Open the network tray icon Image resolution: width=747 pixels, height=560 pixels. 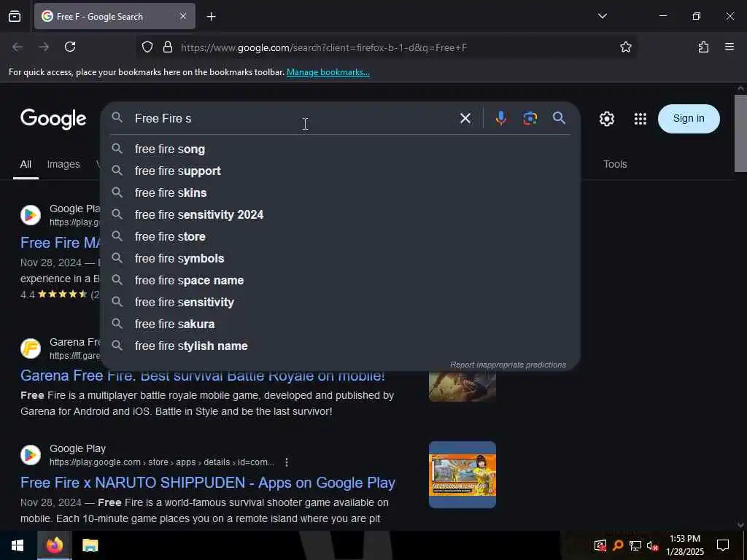tap(635, 545)
